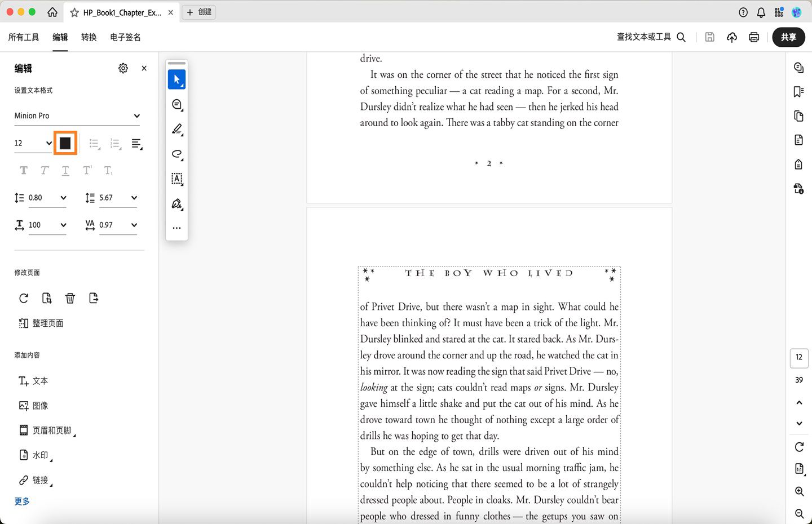Select the add text box tool
The width and height of the screenshot is (812, 524).
(176, 179)
